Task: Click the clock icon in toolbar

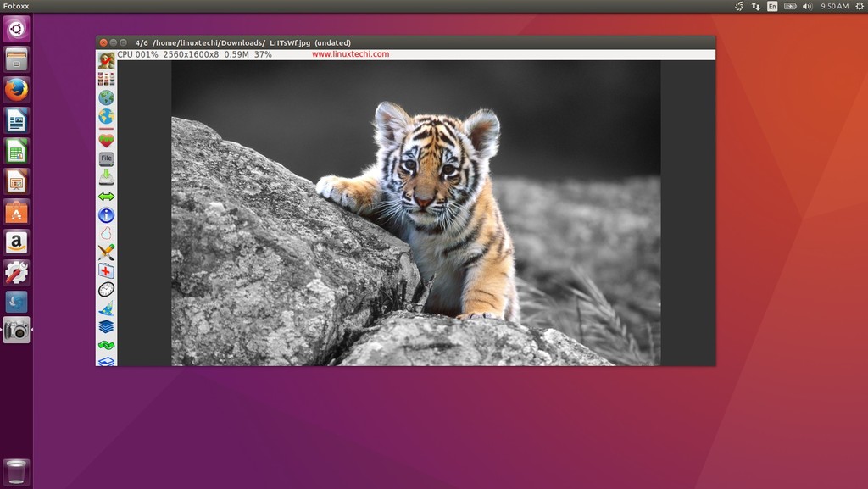Action: [x=106, y=289]
